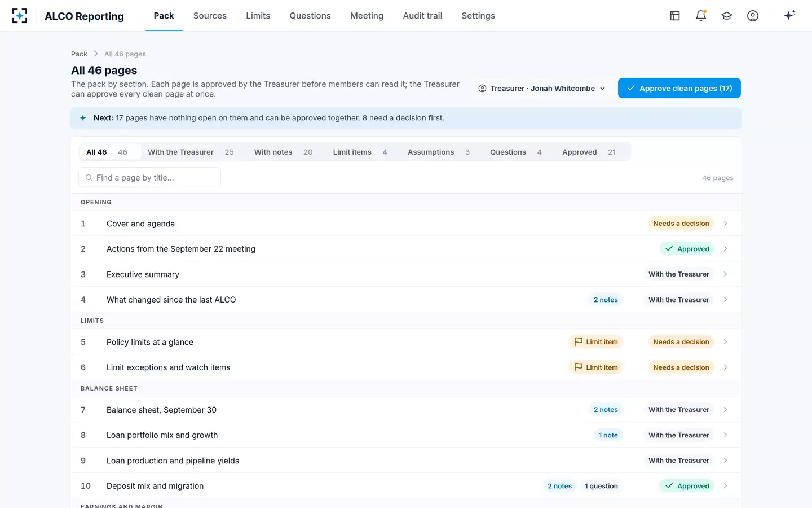Click Approve clean pages (17) button
The image size is (812, 508).
pyautogui.click(x=679, y=88)
